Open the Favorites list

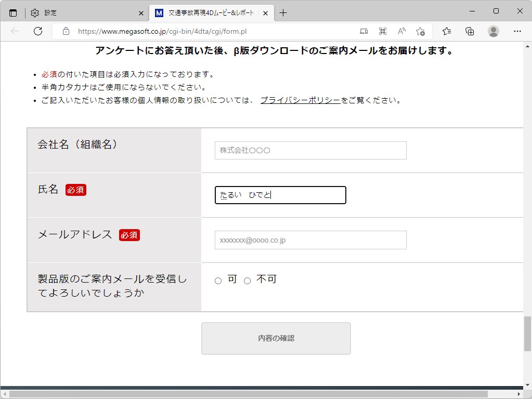coord(446,31)
